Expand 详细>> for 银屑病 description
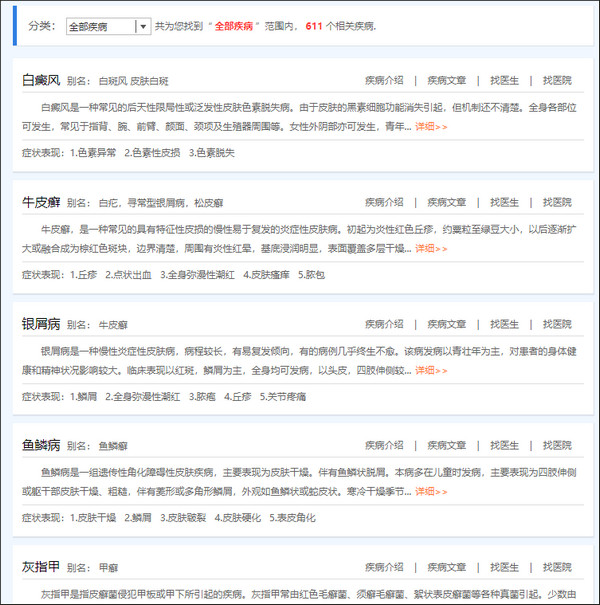This screenshot has height=605, width=600. click(x=431, y=371)
